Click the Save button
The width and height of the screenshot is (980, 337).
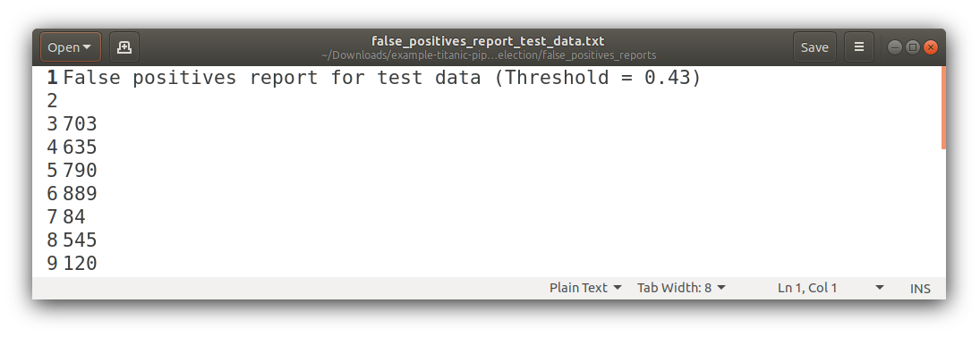click(x=814, y=47)
